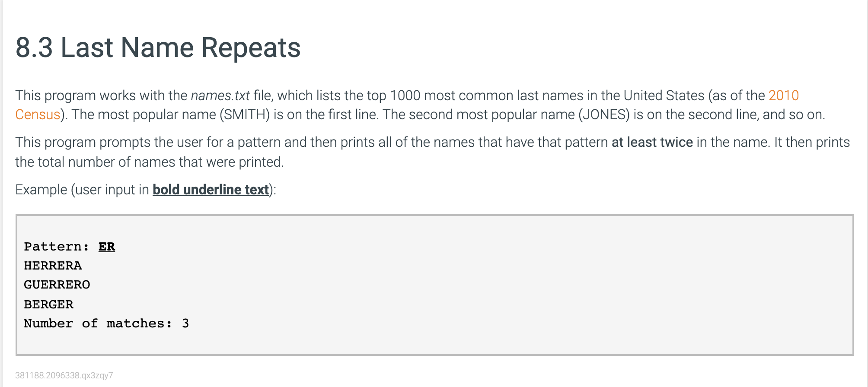Image resolution: width=868 pixels, height=387 pixels.
Task: Click the 'Number of matches: 3' line
Action: coord(106,324)
